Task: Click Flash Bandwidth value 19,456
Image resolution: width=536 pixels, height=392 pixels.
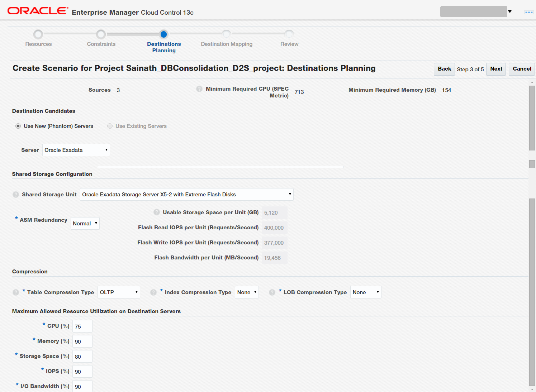Action: [x=274, y=258]
